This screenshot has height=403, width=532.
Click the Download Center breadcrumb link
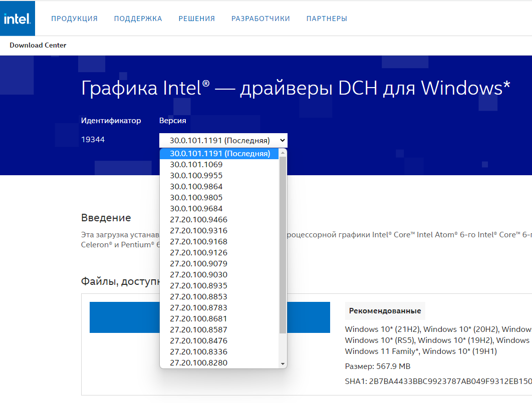coord(38,45)
